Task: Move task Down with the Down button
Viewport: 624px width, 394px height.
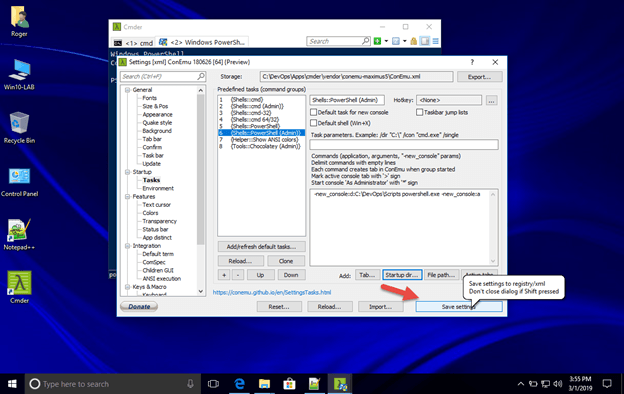Action: coord(291,275)
